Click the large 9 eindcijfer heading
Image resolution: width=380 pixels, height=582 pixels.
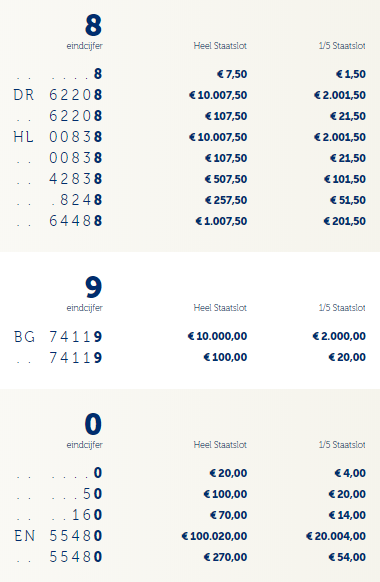(93, 287)
